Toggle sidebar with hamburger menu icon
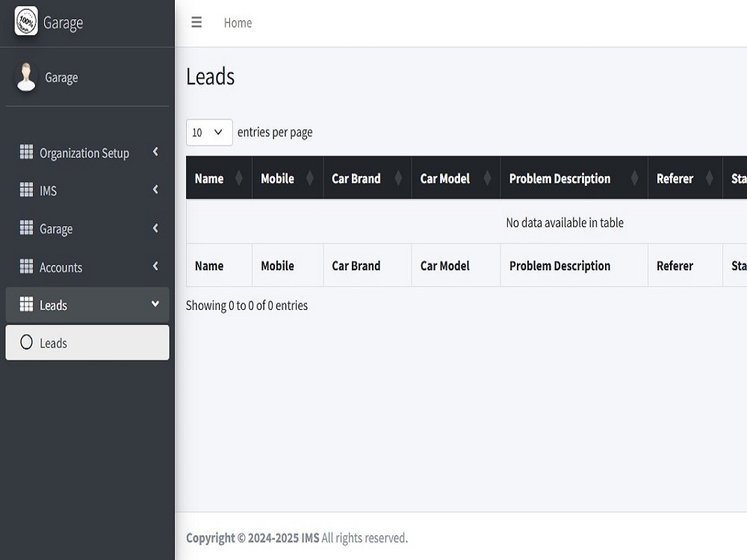 pos(196,22)
